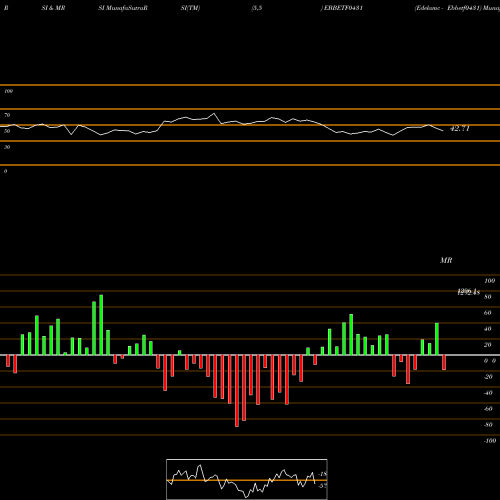The width and height of the screenshot is (500, 500).
Task: Click the 'SI MunafaSutraR' header label
Action: pyautogui.click(x=123, y=8)
